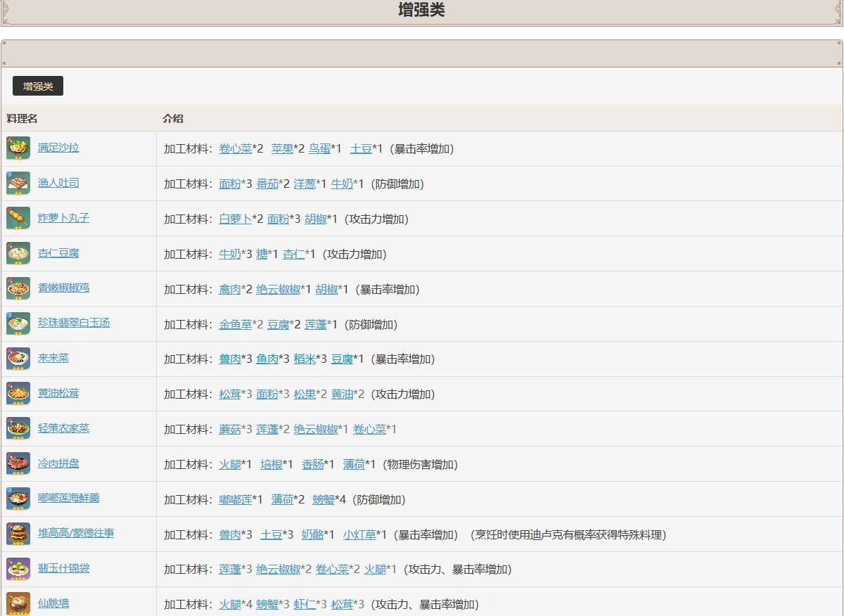Screen dimensions: 844x616
Task: Open the 螃蟹 link in 仙跳墙 row
Action: pos(268,604)
